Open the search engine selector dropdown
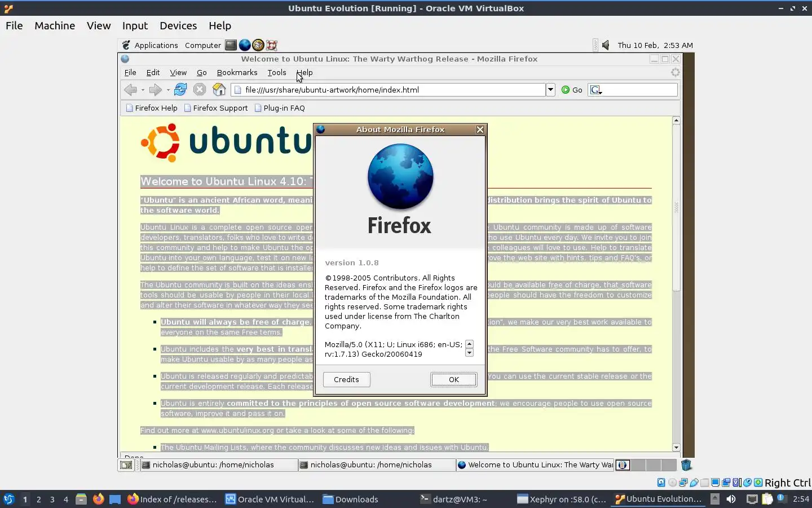This screenshot has height=508, width=812. click(x=596, y=90)
